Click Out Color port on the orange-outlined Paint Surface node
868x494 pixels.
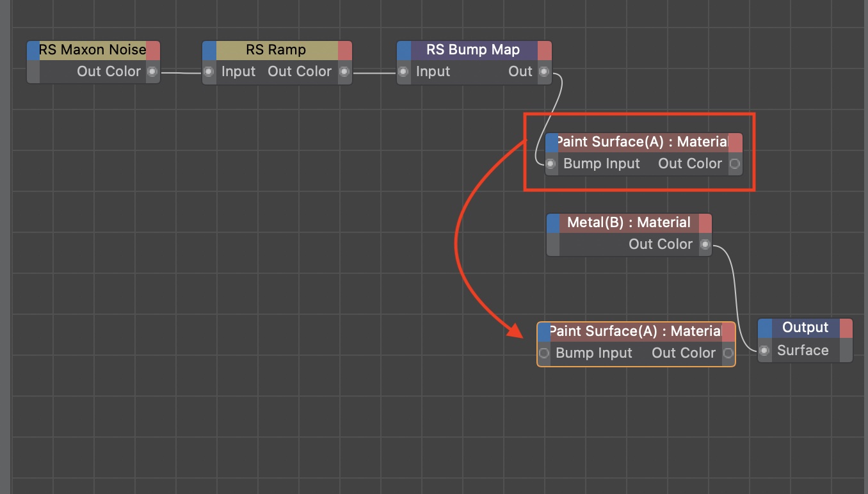728,353
